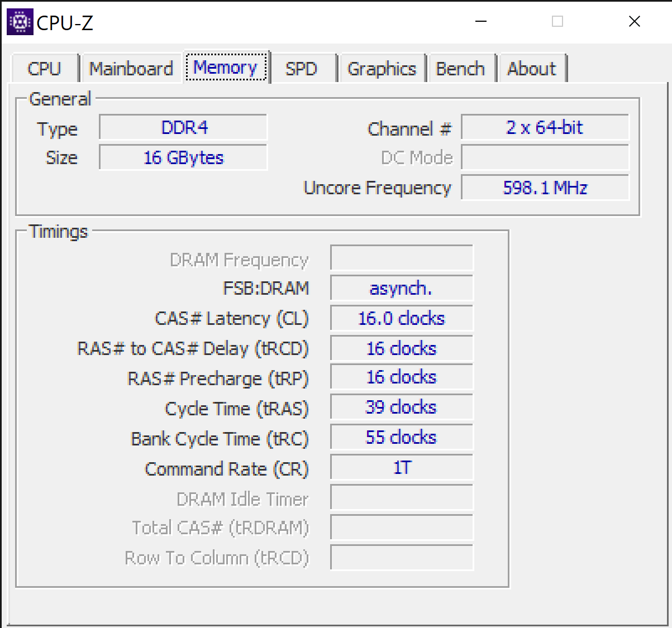Click the 1T command rate value
This screenshot has height=628, width=672.
[x=402, y=468]
